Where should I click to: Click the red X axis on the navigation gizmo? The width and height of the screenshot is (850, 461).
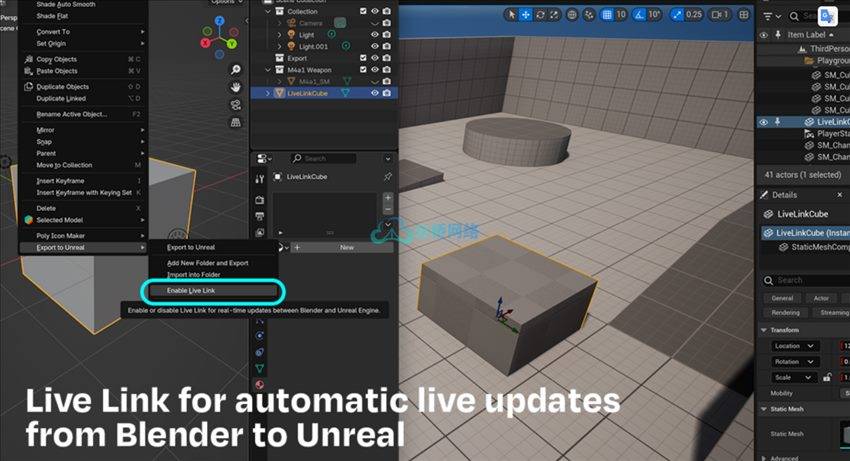click(x=205, y=42)
